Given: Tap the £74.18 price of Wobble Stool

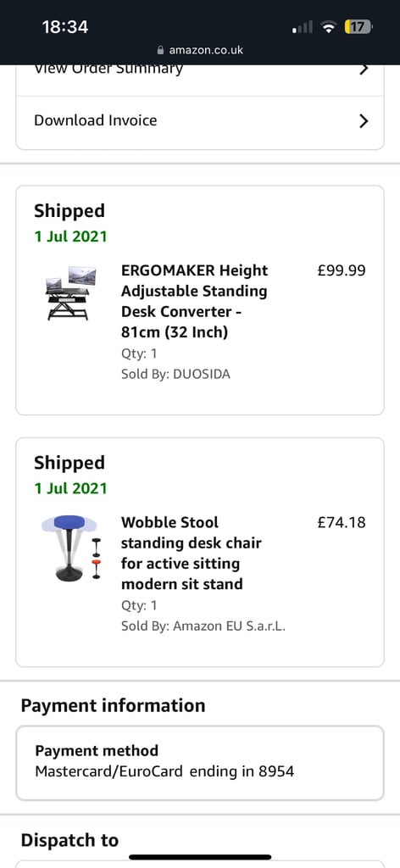Looking at the screenshot, I should click(x=342, y=522).
